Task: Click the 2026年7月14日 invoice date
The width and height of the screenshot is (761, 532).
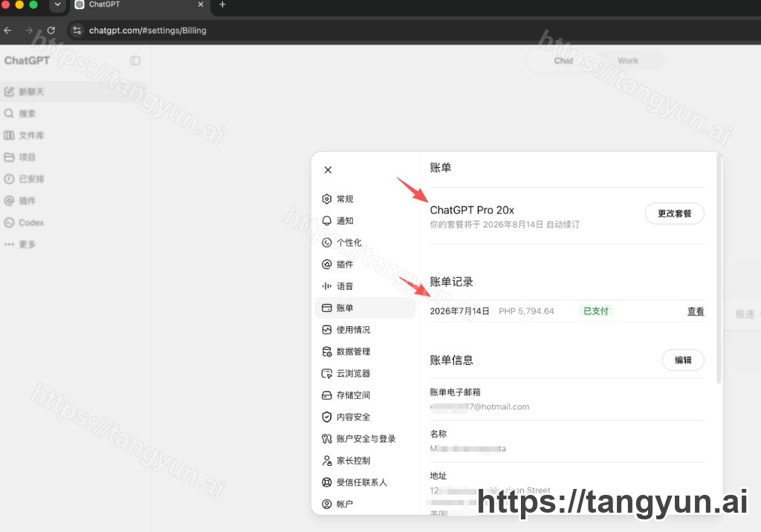Action: pyautogui.click(x=459, y=311)
